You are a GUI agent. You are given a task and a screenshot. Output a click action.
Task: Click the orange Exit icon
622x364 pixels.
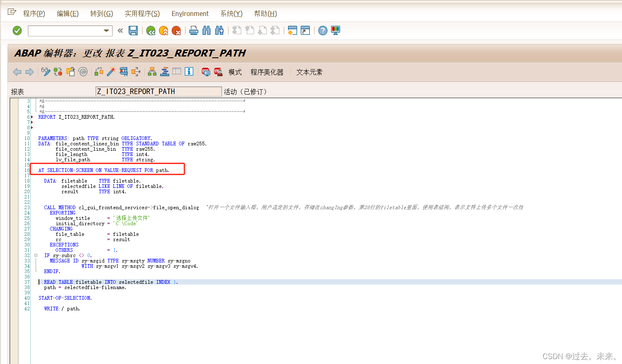point(163,31)
